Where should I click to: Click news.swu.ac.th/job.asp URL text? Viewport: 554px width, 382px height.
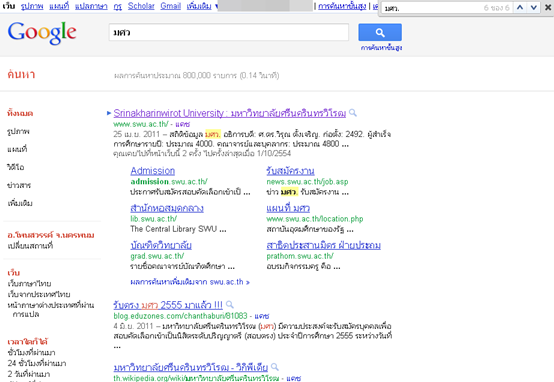[307, 182]
